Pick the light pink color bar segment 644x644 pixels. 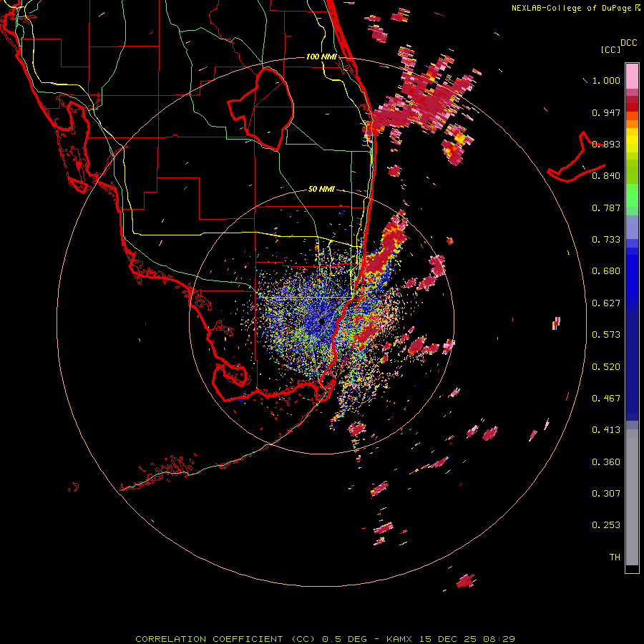point(632,77)
